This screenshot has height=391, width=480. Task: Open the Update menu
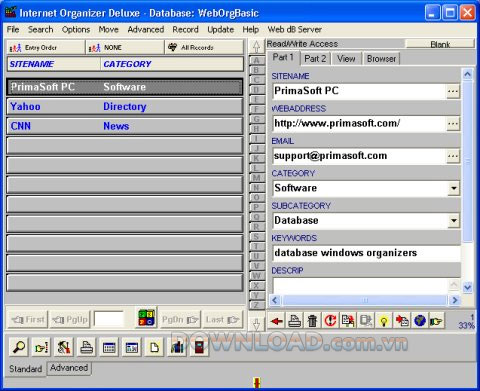click(x=220, y=30)
